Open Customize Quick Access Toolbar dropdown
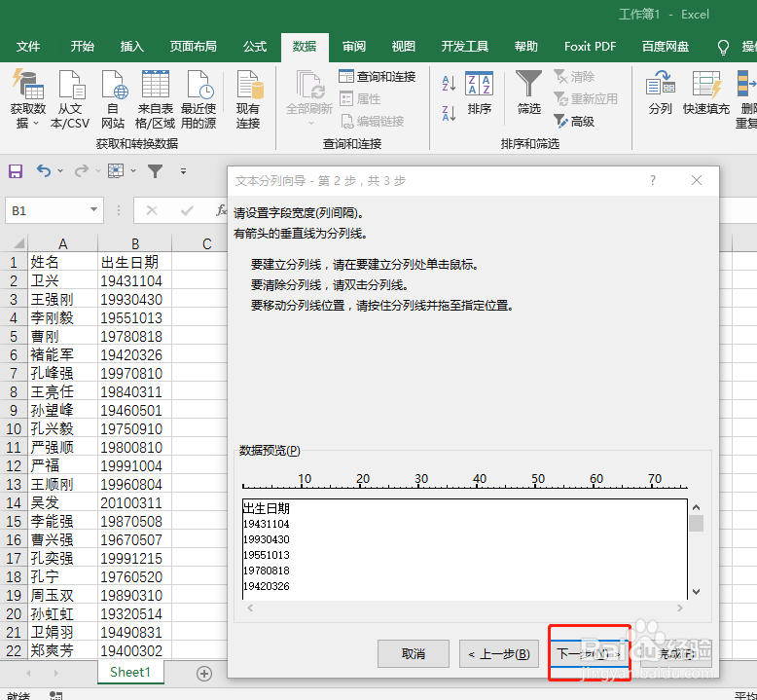 point(184,171)
